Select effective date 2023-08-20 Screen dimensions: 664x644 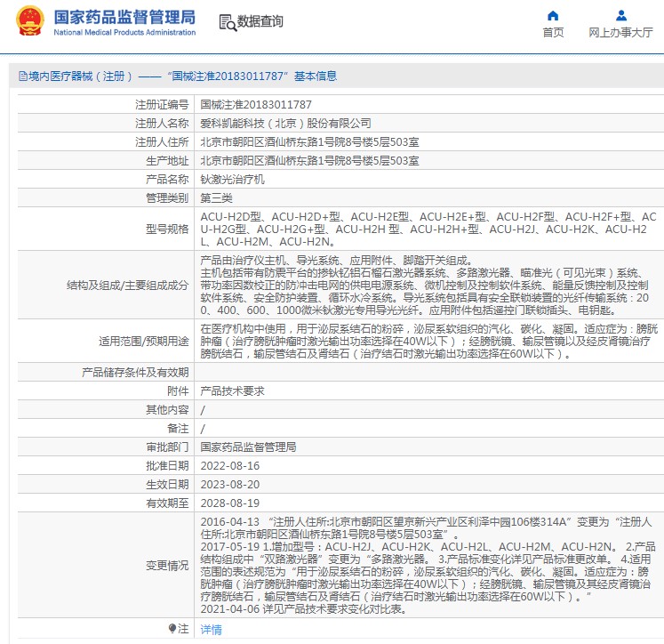(230, 484)
